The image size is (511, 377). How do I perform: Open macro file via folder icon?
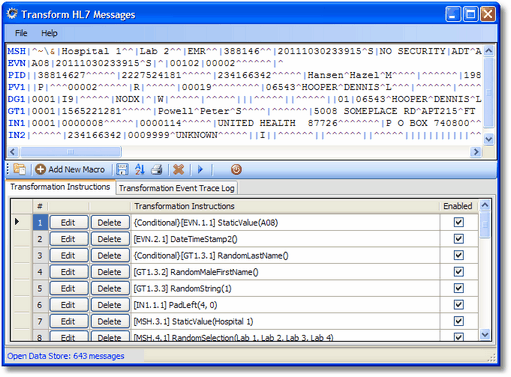(20, 170)
